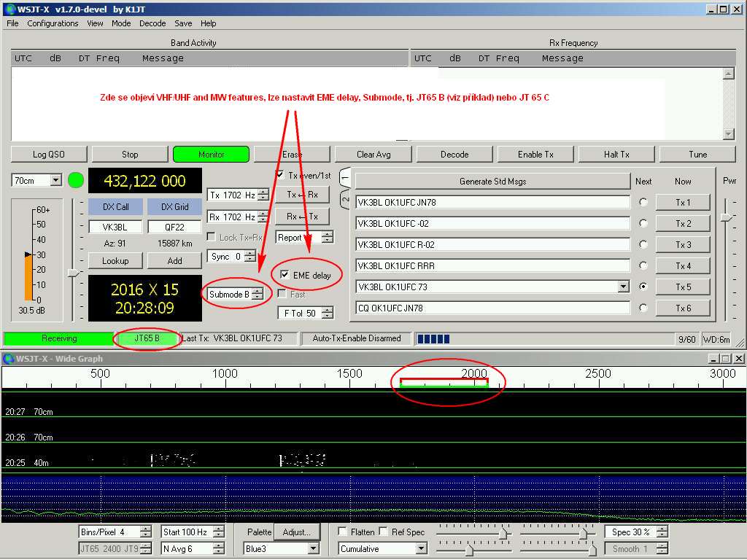
Task: Click the Lookup button
Action: pyautogui.click(x=115, y=261)
